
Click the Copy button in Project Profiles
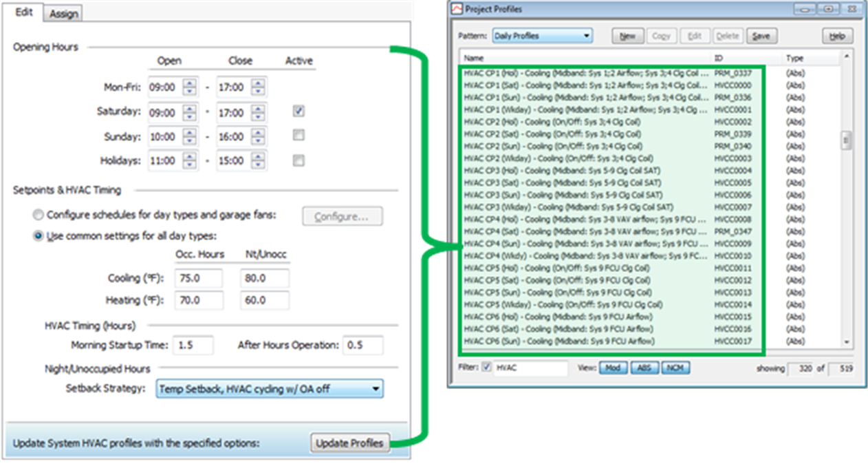coord(661,36)
